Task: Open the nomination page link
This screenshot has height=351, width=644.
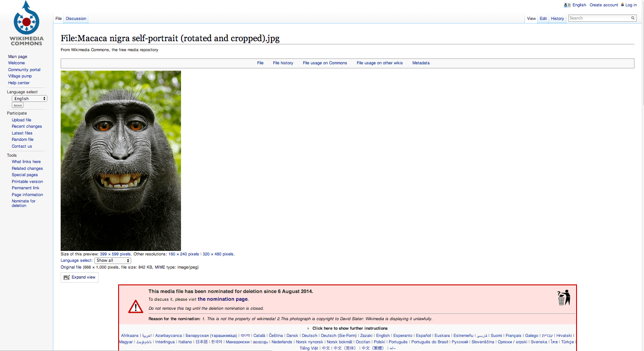Action: pyautogui.click(x=223, y=299)
